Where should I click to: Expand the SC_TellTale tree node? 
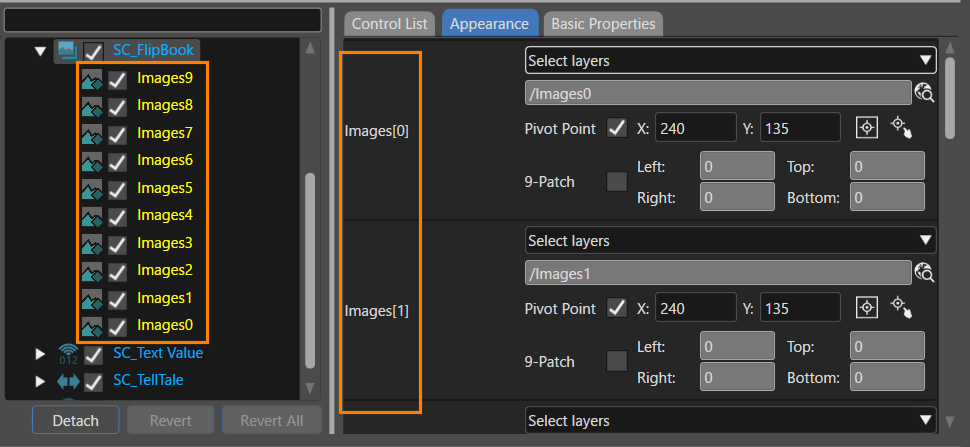pos(40,381)
